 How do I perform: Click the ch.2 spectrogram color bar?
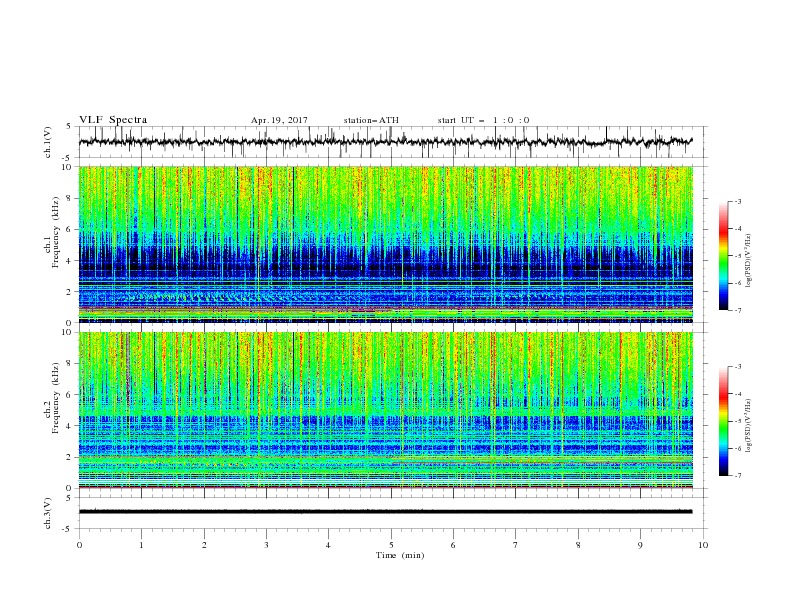(723, 421)
